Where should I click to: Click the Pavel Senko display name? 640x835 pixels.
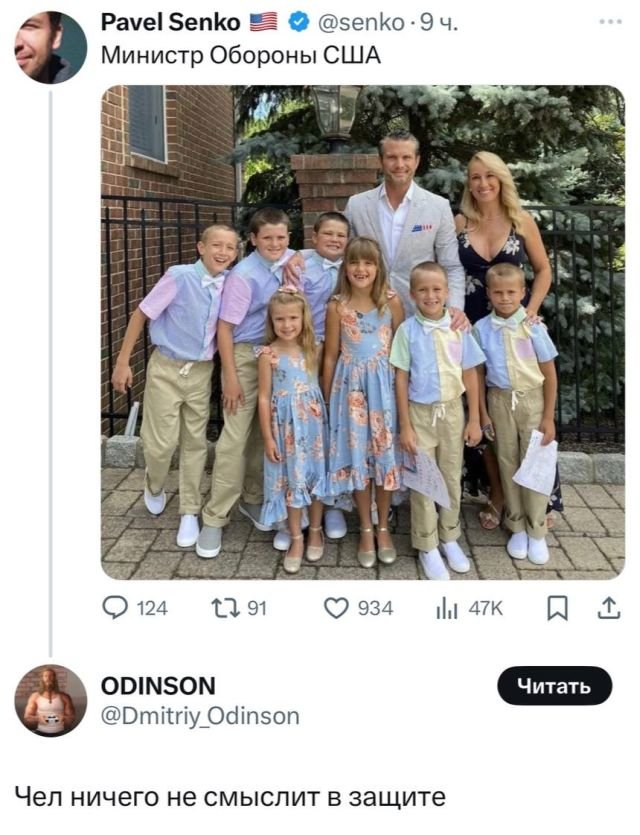pos(171,22)
